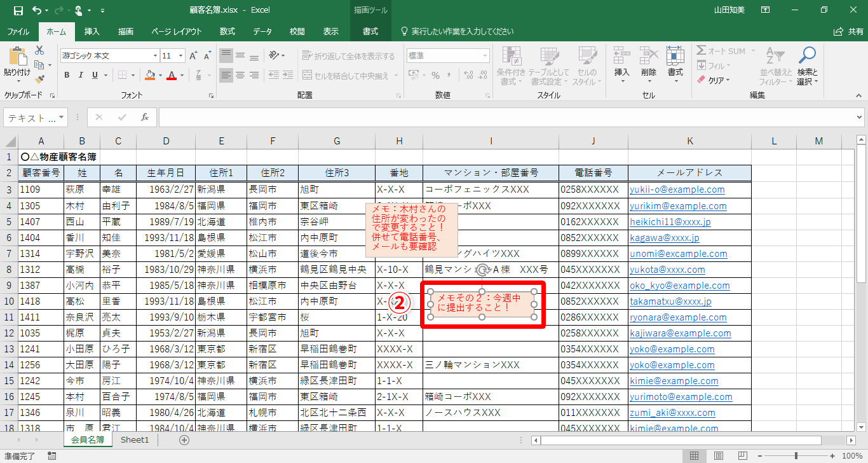Cut the selection with the scissors icon
Image resolution: width=868 pixels, height=463 pixels.
[39, 50]
